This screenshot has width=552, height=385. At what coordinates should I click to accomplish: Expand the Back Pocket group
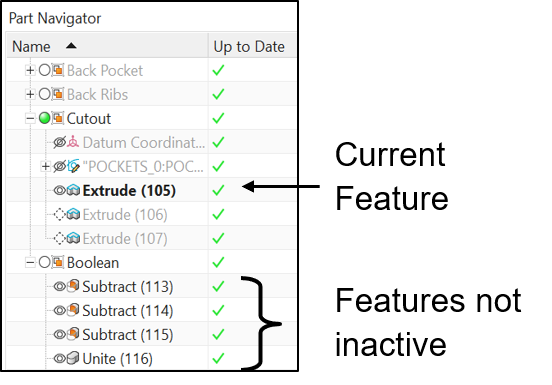(x=30, y=70)
